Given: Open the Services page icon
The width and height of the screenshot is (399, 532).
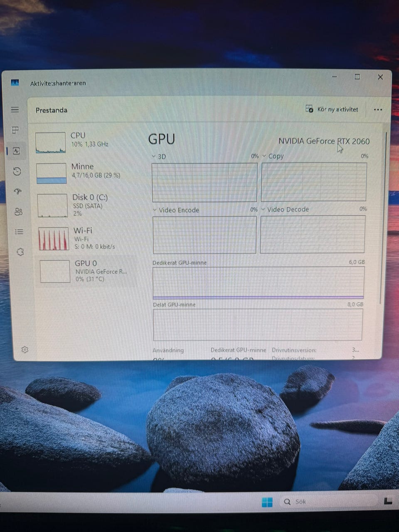Looking at the screenshot, I should pos(20,252).
